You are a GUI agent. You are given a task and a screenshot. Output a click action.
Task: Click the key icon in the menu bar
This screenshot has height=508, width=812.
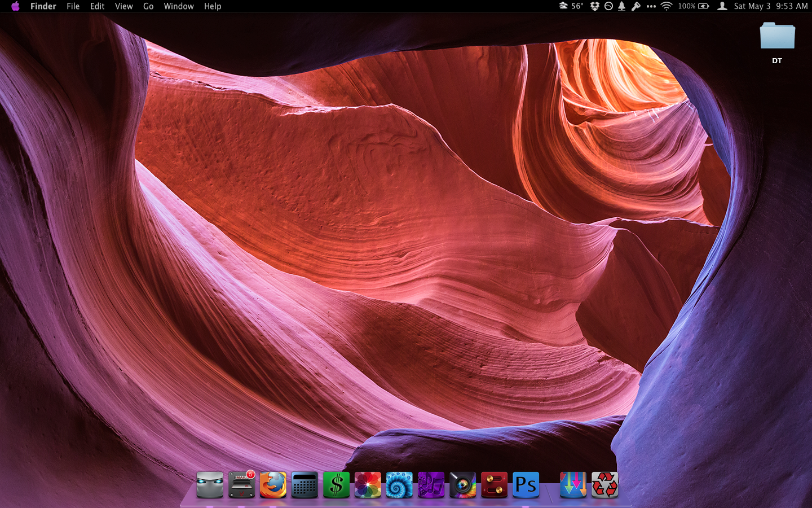coord(636,6)
